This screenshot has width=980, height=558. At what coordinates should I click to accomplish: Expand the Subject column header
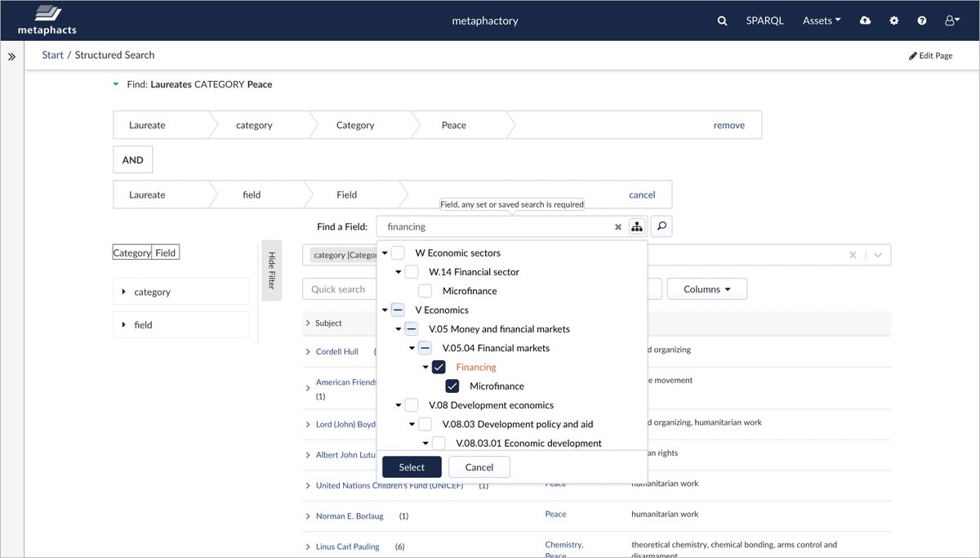(x=308, y=324)
